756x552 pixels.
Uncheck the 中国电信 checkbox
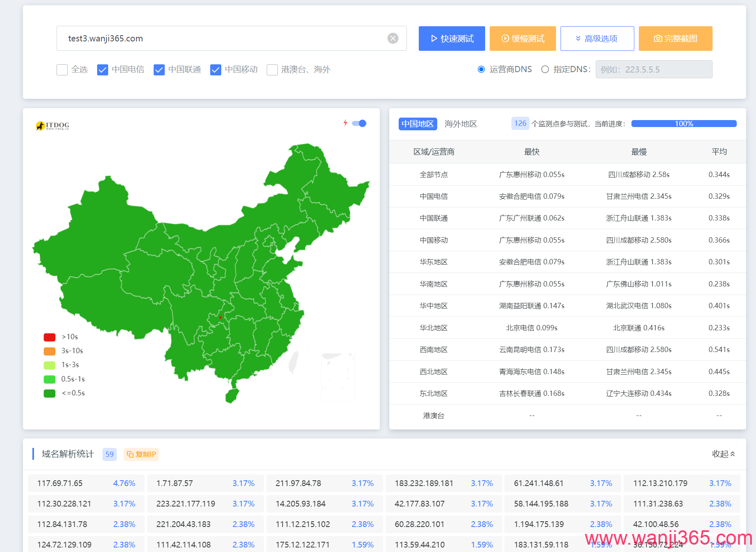point(102,70)
